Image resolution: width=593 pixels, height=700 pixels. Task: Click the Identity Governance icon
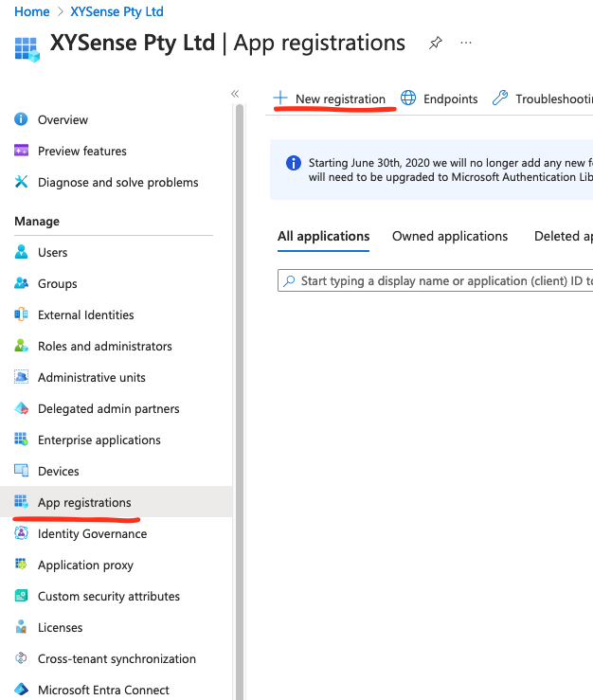click(x=21, y=533)
